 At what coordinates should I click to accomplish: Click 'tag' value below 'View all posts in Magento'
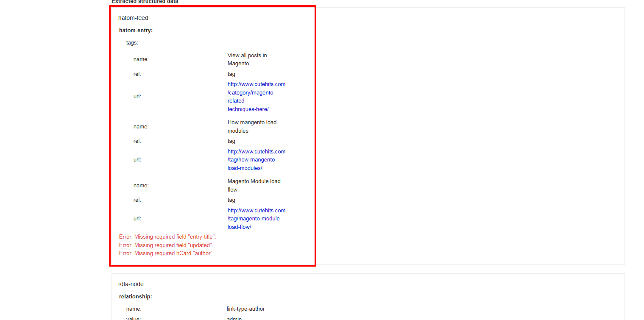pyautogui.click(x=231, y=74)
